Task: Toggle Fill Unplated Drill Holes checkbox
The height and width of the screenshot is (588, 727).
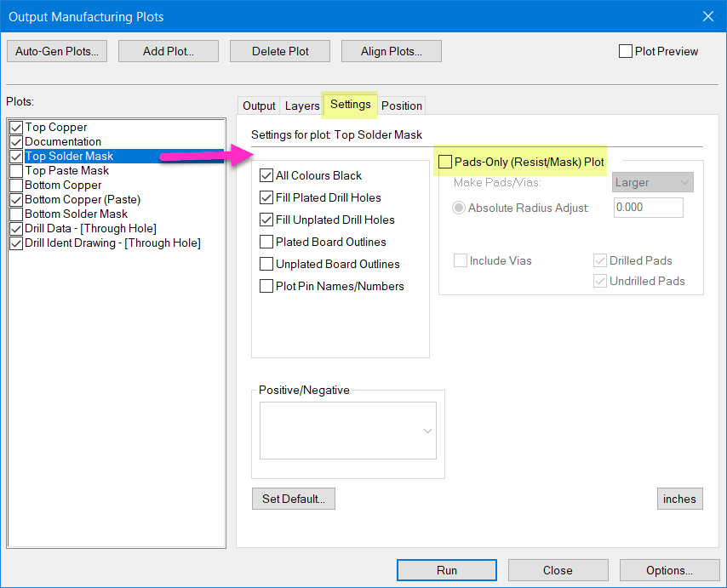Action: 266,220
